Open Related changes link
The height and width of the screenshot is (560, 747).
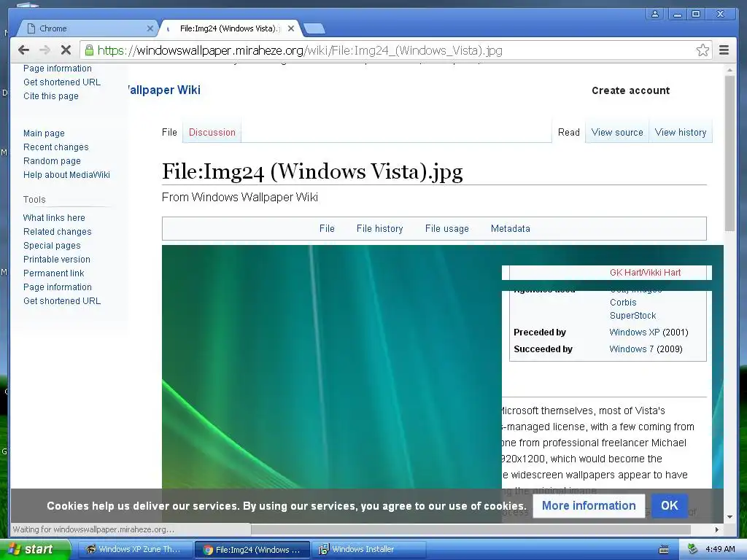pyautogui.click(x=57, y=231)
